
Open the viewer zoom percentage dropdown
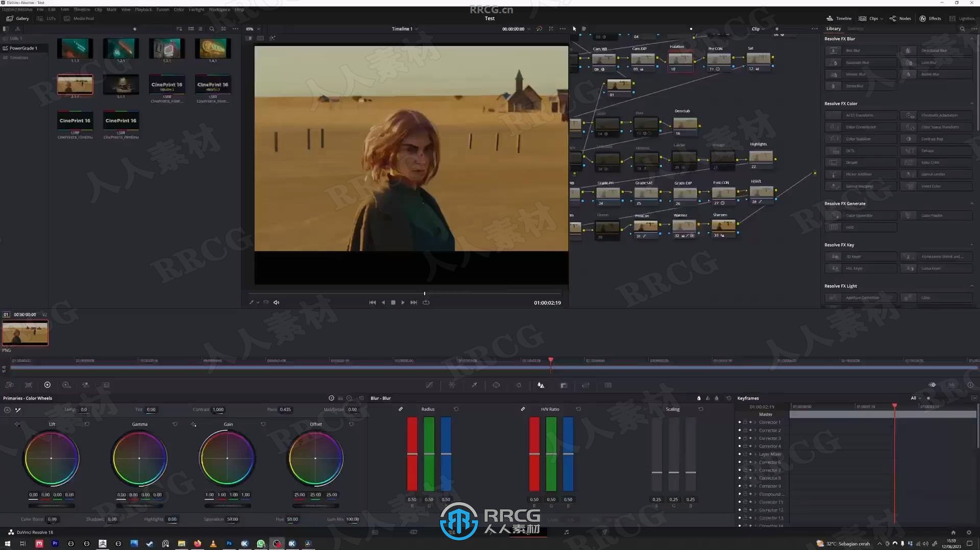(x=253, y=29)
